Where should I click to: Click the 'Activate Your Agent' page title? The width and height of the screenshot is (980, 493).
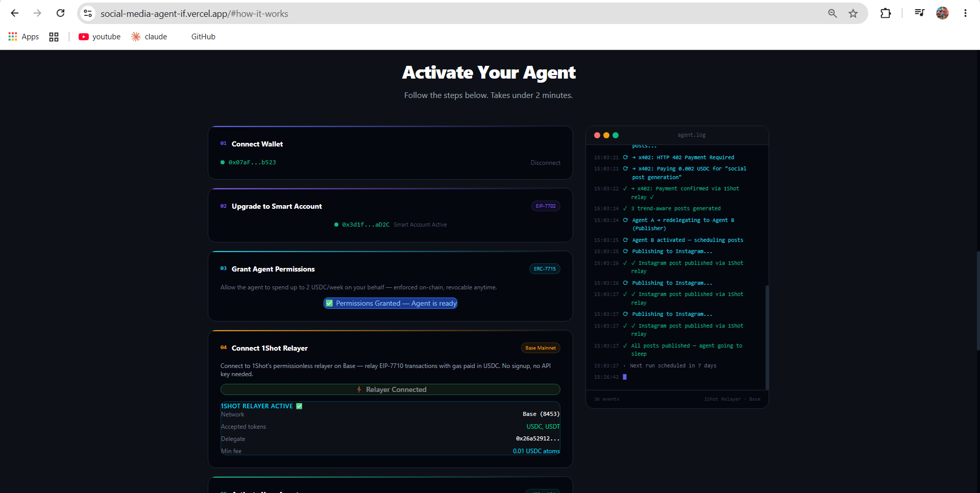click(x=489, y=72)
